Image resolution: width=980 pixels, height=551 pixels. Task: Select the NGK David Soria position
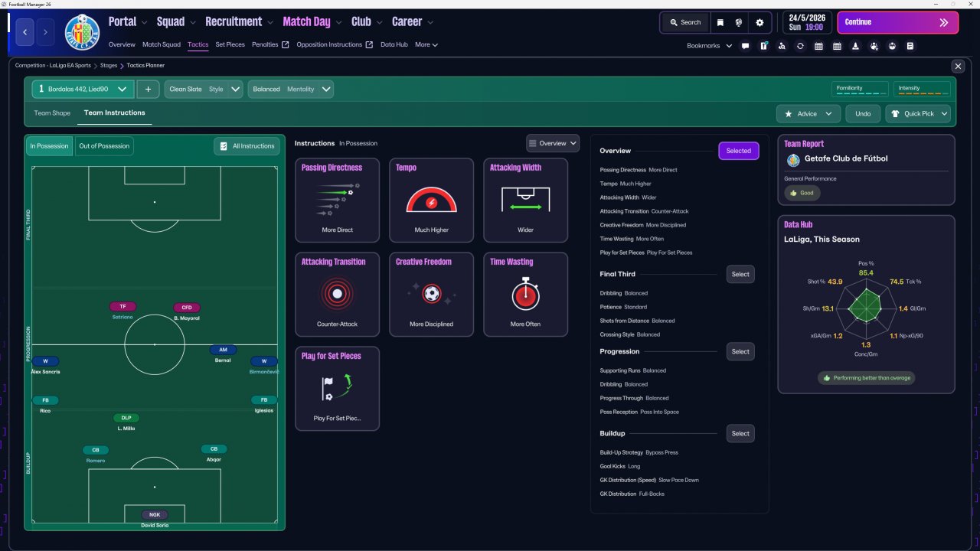tap(154, 519)
